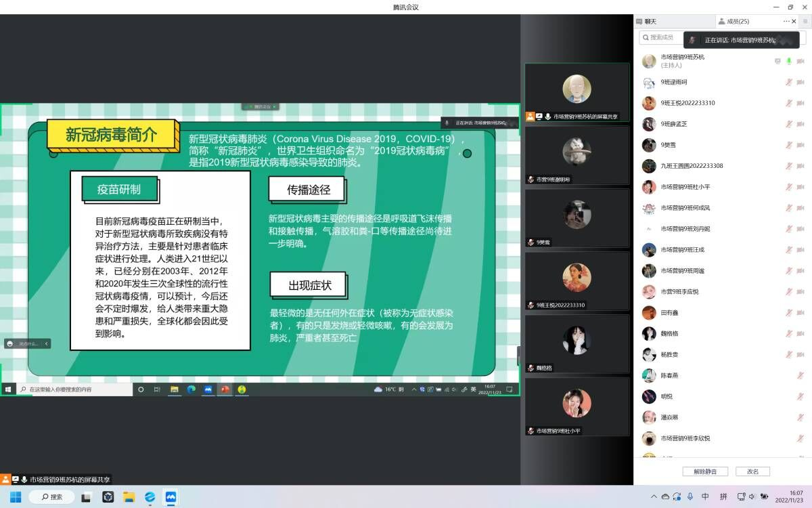Open the 成员(25) members tab

point(738,22)
